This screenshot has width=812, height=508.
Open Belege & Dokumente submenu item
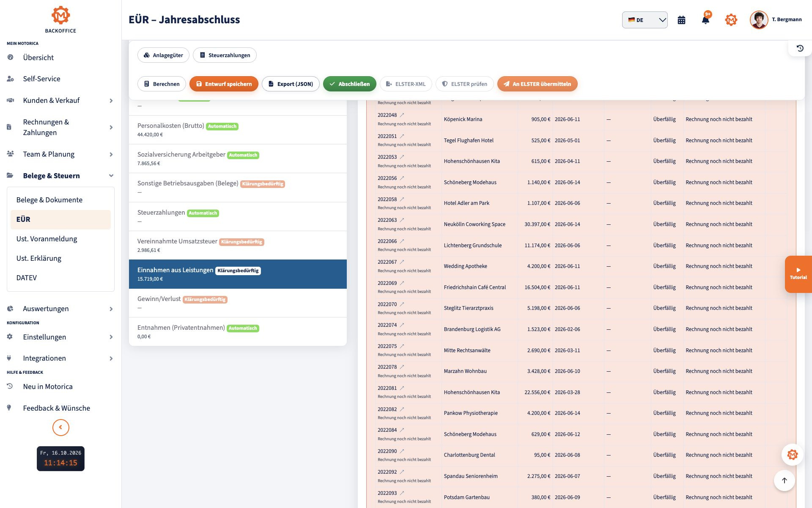pos(60,200)
